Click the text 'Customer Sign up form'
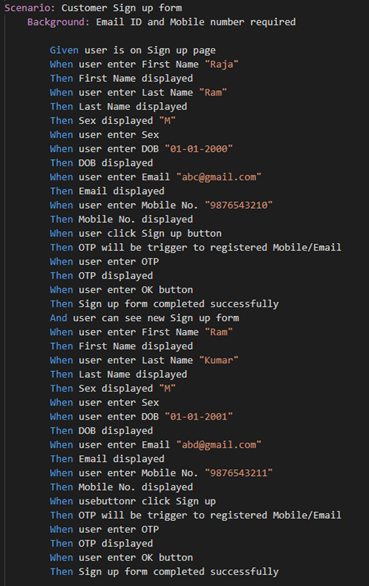The height and width of the screenshot is (586, 369). pyautogui.click(x=122, y=8)
